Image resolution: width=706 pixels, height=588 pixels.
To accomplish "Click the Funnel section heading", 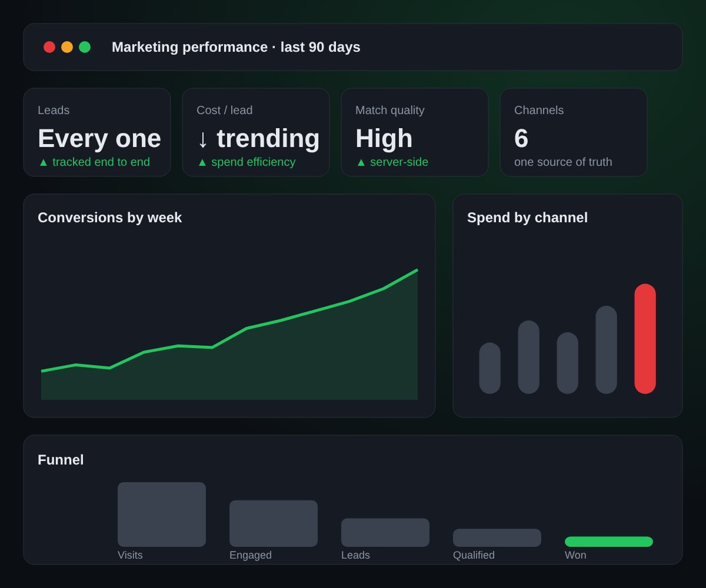I will [x=61, y=460].
